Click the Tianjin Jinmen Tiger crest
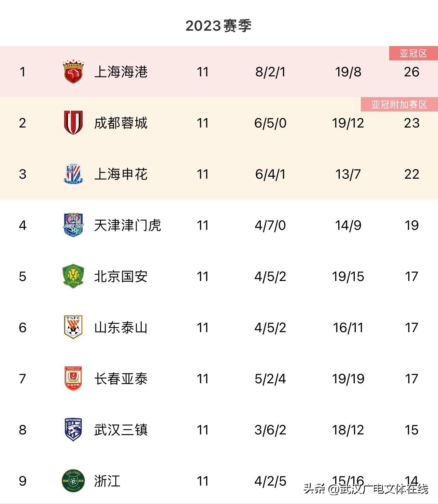 coord(73,225)
